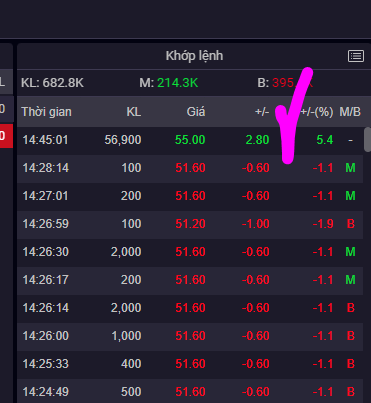The width and height of the screenshot is (371, 403).
Task: Click the M marker in 14:28:14 row
Action: tap(350, 168)
